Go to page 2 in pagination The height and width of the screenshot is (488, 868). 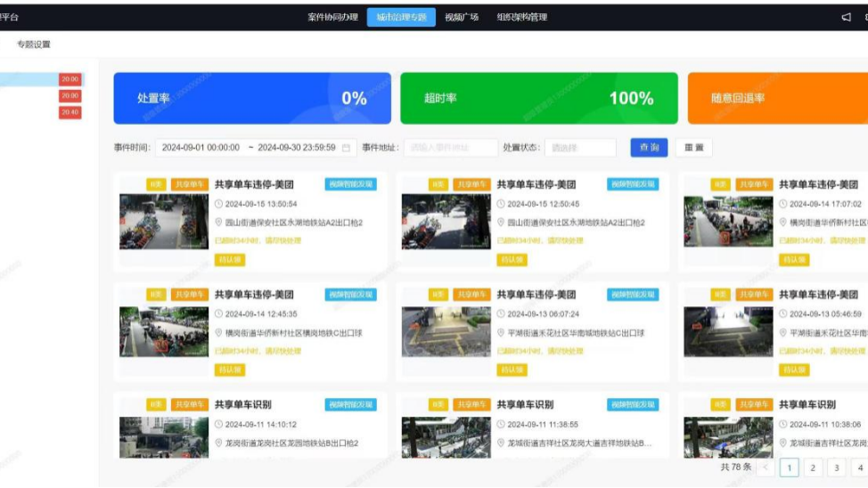click(x=813, y=468)
